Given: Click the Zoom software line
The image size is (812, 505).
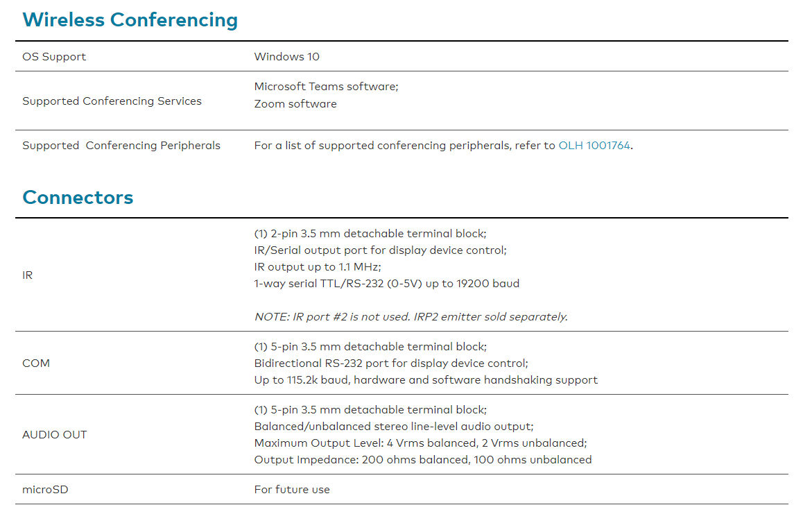Looking at the screenshot, I should click(295, 104).
